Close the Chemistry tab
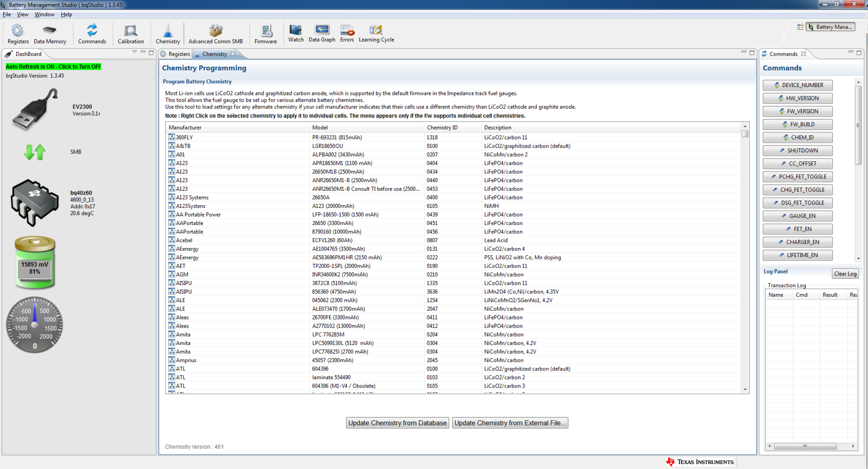Screen dimensions: 868x469 233,54
